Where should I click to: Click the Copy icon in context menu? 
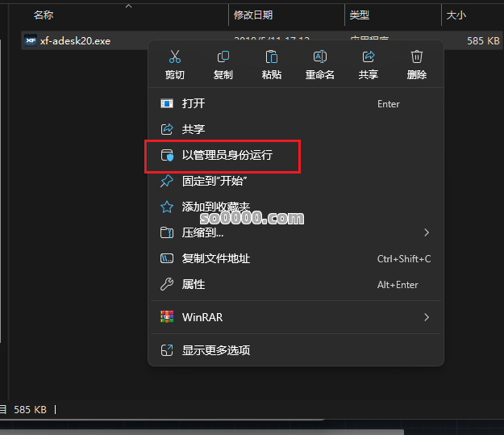(223, 57)
